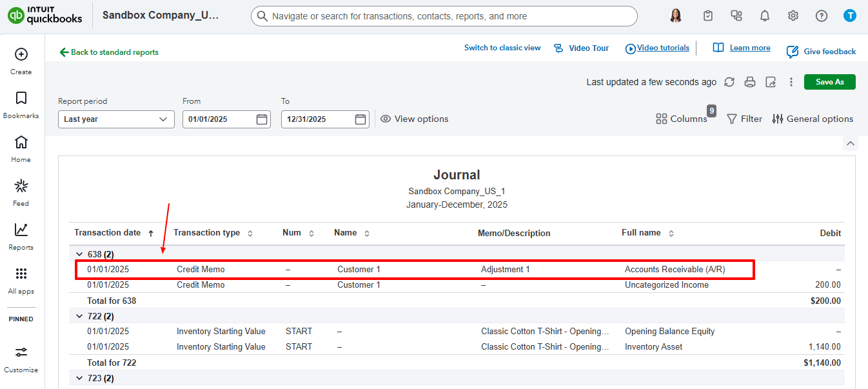
Task: Open All apps in sidebar
Action: tap(21, 280)
